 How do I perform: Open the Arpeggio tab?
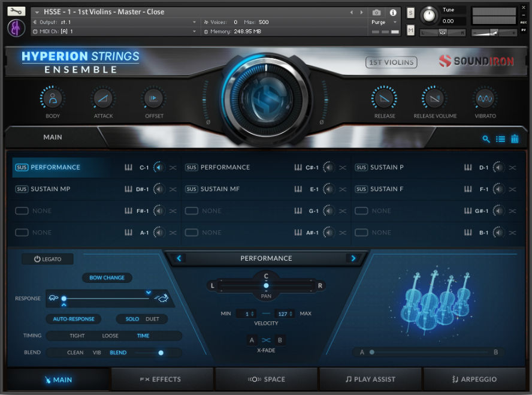(475, 379)
